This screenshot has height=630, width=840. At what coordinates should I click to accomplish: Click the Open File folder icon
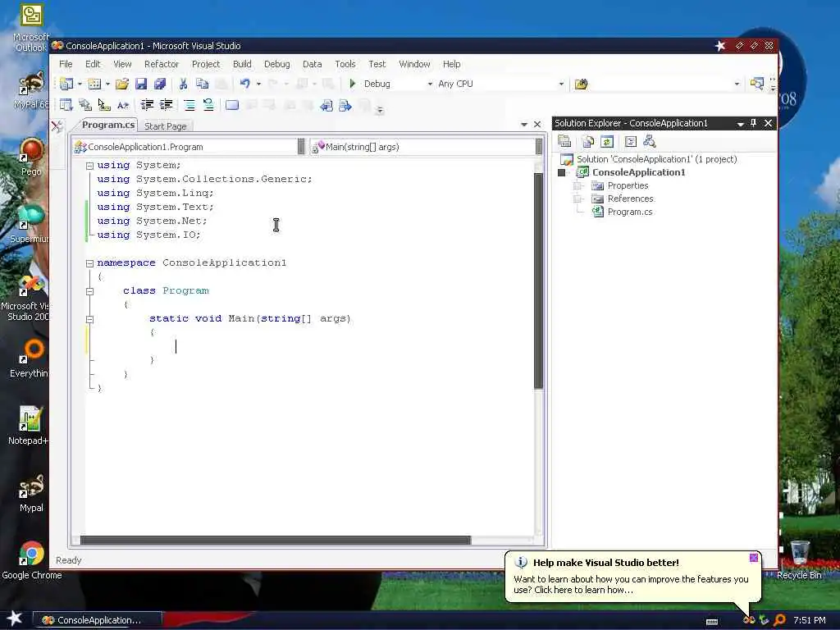click(122, 84)
